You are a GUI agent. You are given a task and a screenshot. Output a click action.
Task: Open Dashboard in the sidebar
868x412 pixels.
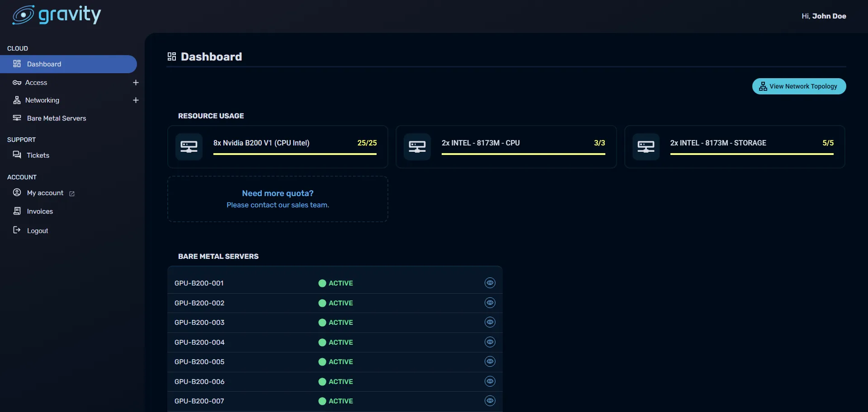(x=68, y=64)
